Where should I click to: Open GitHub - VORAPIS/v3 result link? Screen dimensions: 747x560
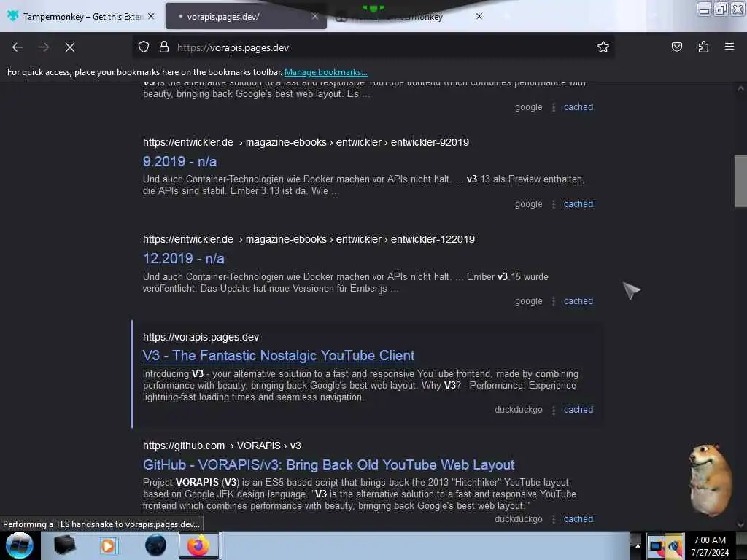click(329, 464)
